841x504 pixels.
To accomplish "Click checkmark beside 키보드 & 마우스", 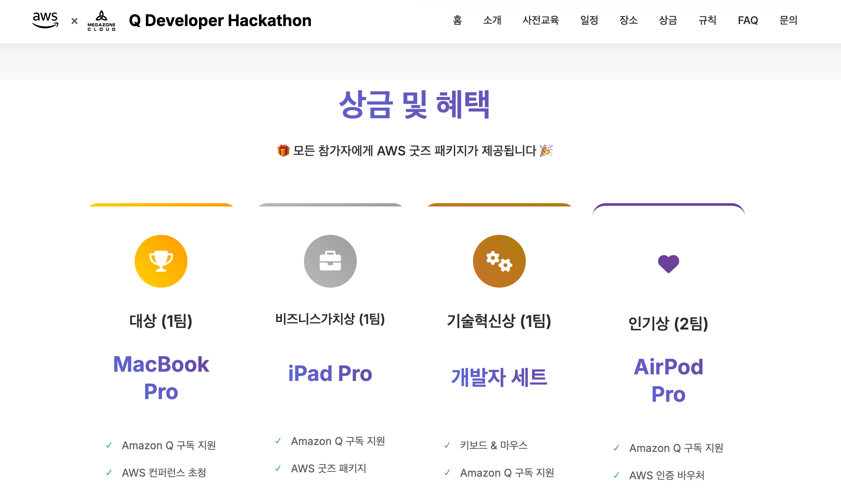I will click(x=447, y=445).
